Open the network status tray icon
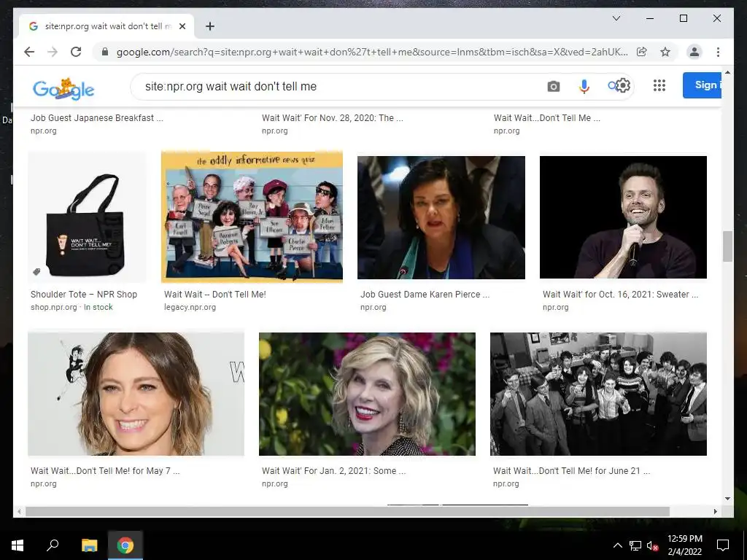This screenshot has width=747, height=560. point(635,545)
